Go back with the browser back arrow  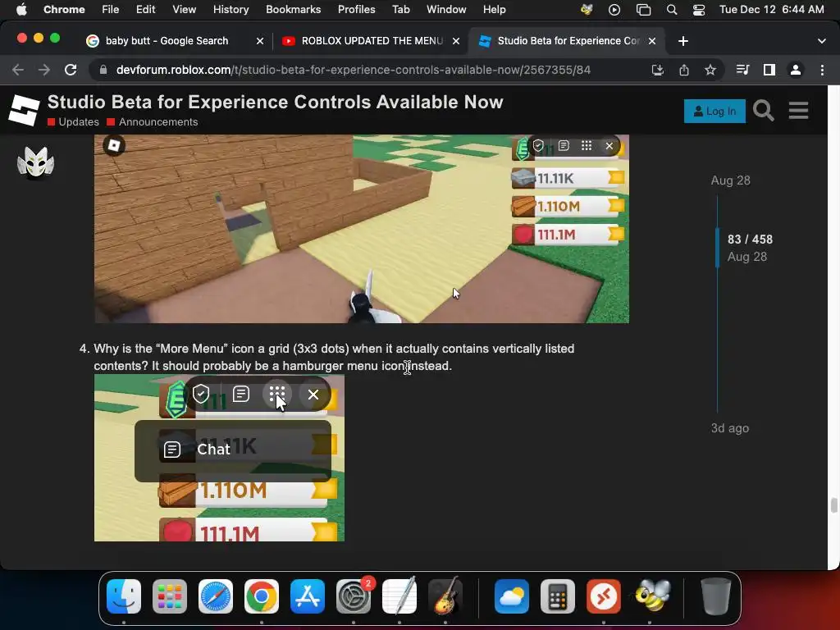pyautogui.click(x=18, y=70)
